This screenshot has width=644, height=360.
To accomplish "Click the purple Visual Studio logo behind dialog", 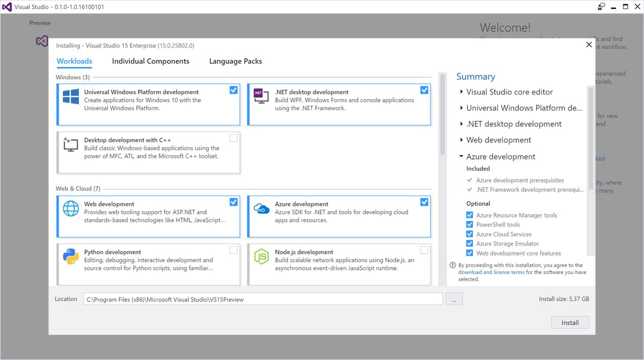I will [42, 41].
